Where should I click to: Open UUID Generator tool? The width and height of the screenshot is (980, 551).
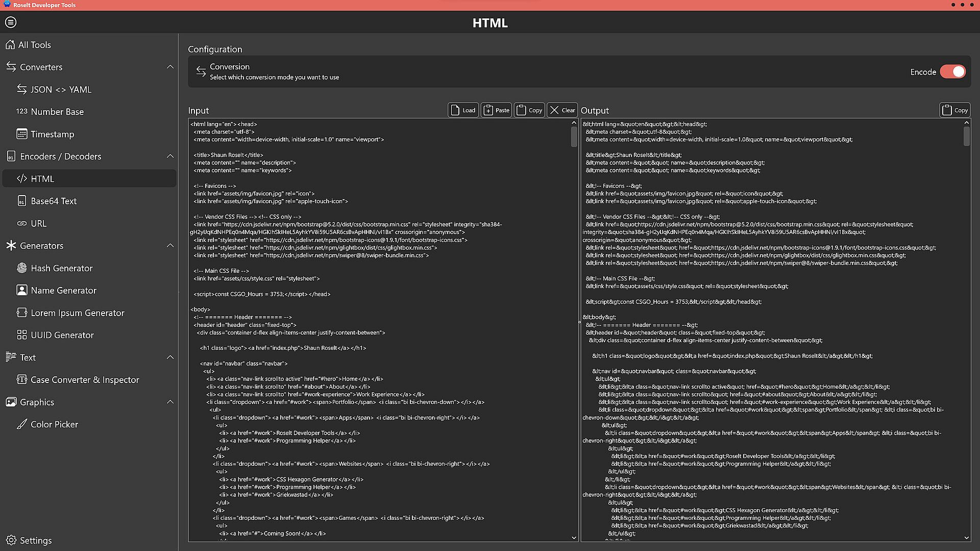pyautogui.click(x=89, y=335)
